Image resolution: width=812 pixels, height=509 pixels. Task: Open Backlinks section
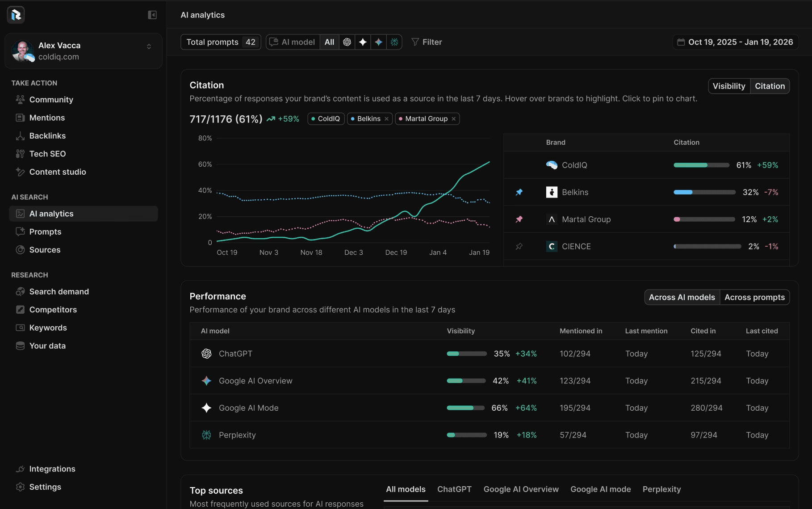point(84,136)
